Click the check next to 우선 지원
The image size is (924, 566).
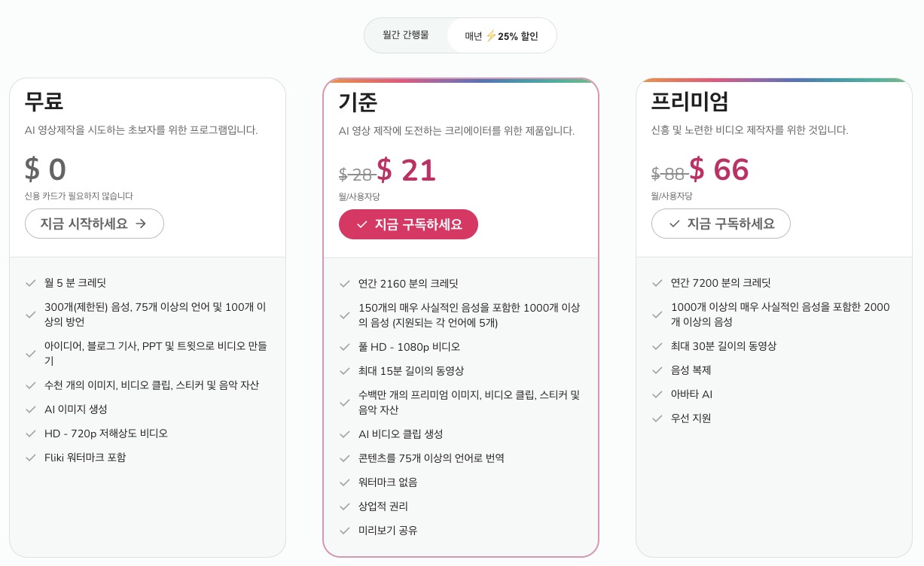(657, 418)
